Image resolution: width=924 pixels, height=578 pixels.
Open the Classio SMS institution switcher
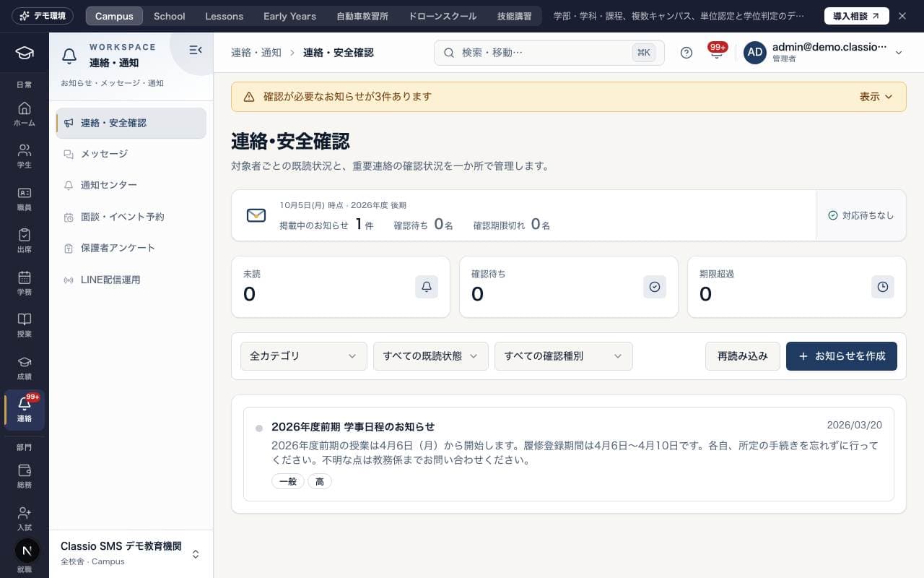click(131, 553)
